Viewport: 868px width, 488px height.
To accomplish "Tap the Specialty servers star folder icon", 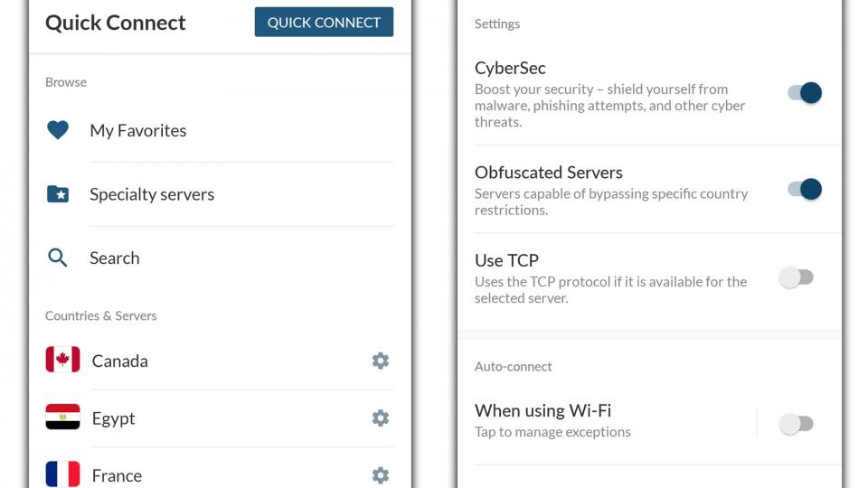I will coord(58,194).
